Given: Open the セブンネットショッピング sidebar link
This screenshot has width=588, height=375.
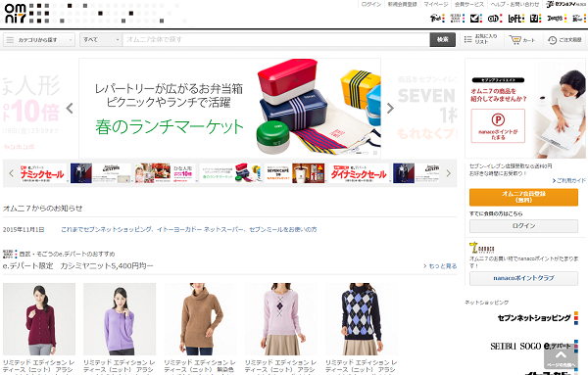Looking at the screenshot, I should [538, 318].
